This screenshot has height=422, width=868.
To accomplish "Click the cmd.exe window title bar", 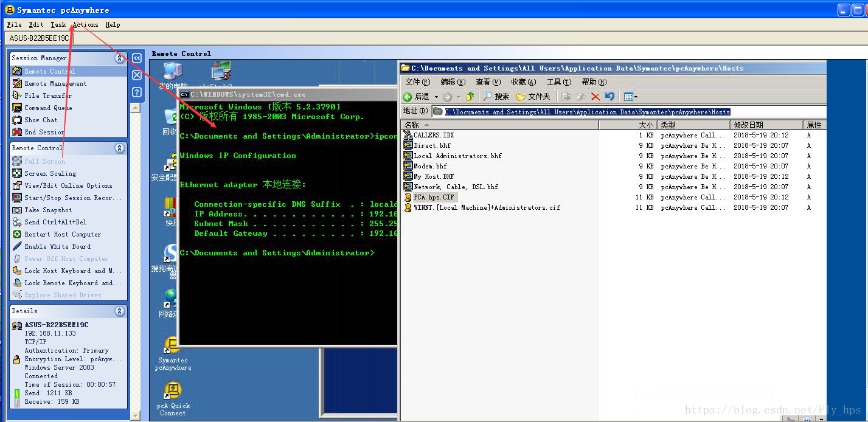I will pyautogui.click(x=288, y=94).
